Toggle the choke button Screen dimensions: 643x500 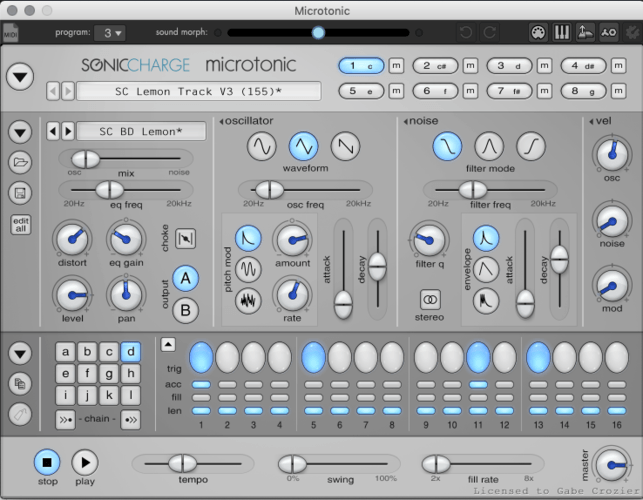click(185, 238)
